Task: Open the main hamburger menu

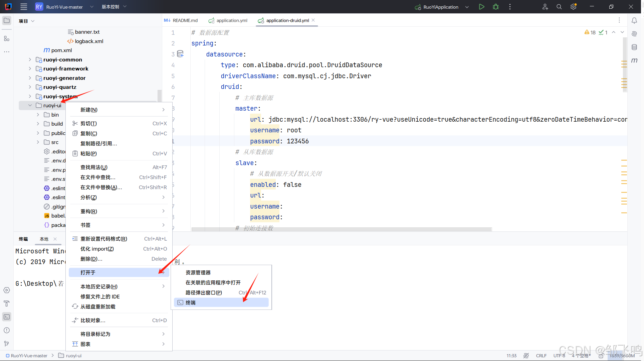Action: pos(24,7)
